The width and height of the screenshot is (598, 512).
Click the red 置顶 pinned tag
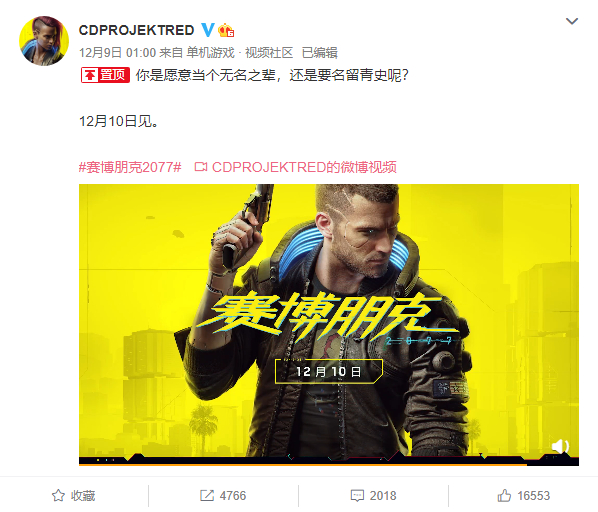tap(105, 75)
